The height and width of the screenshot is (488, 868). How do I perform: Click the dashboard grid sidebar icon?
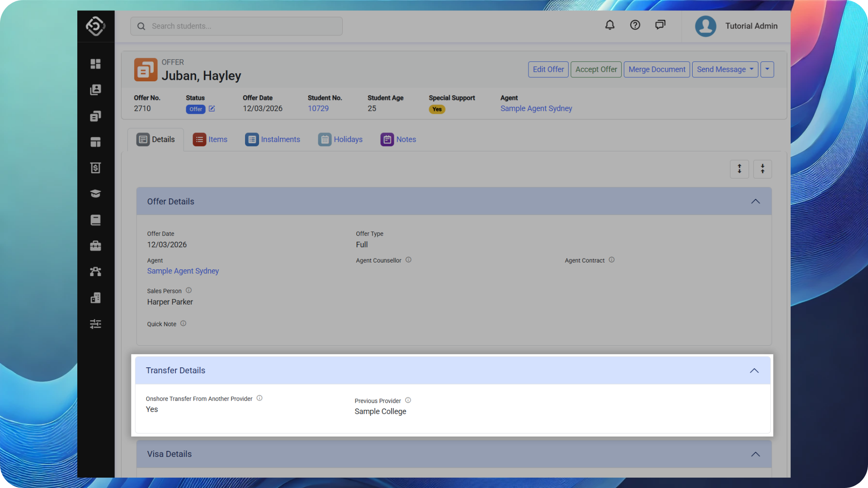95,64
